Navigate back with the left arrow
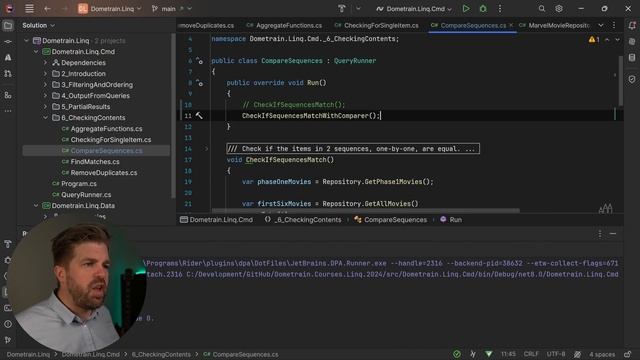The height and width of the screenshot is (360, 640). (x=47, y=9)
